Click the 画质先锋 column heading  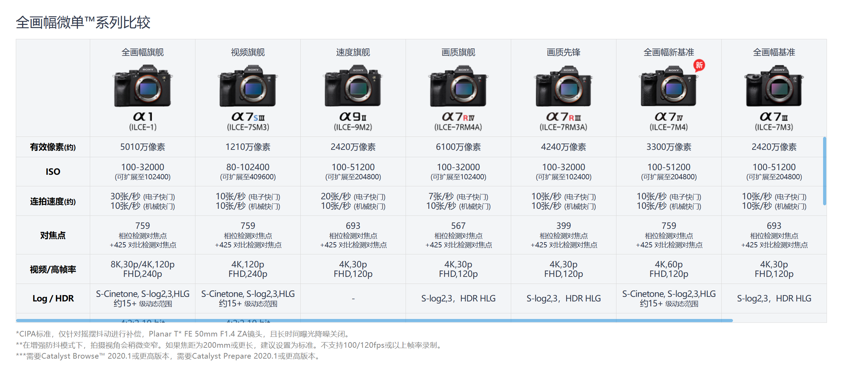563,52
